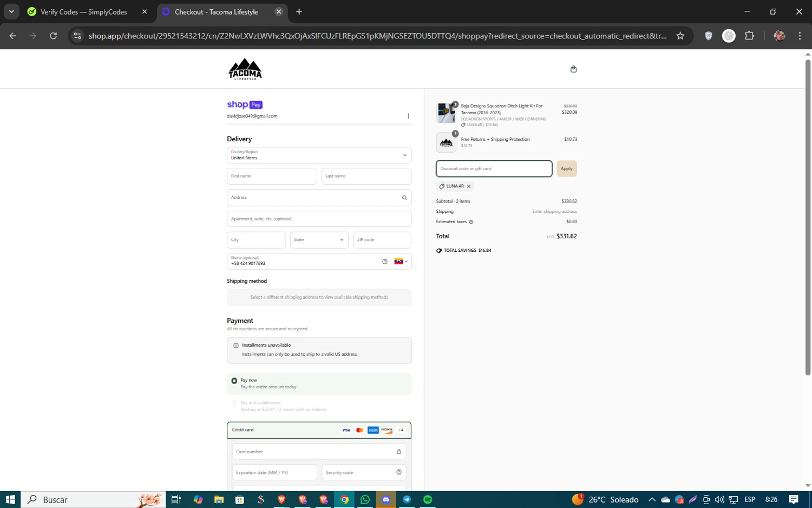812x508 pixels.
Task: Open Discord from the taskbar
Action: click(386, 499)
